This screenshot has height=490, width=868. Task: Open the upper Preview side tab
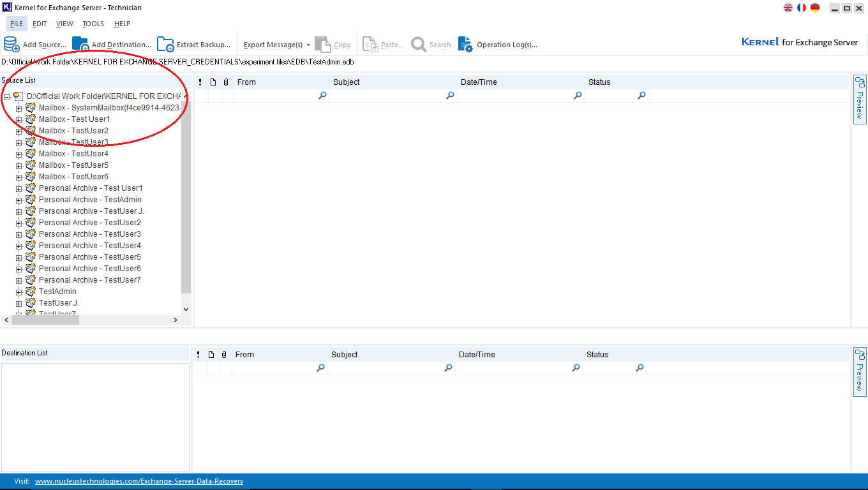click(859, 99)
